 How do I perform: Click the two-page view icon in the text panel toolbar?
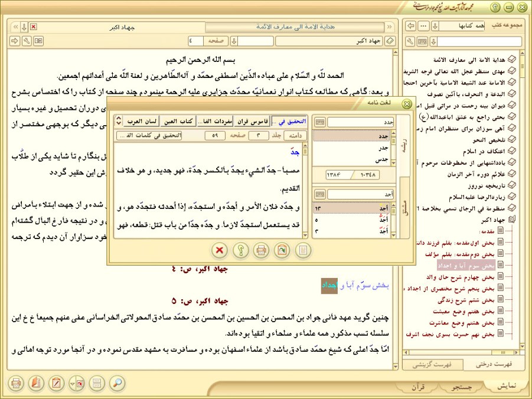point(38,41)
